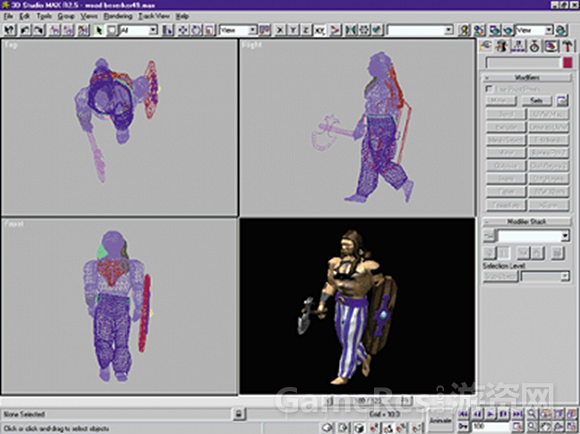The width and height of the screenshot is (580, 434).
Task: Click the Mirror Selected Objects icon
Action: point(350,30)
